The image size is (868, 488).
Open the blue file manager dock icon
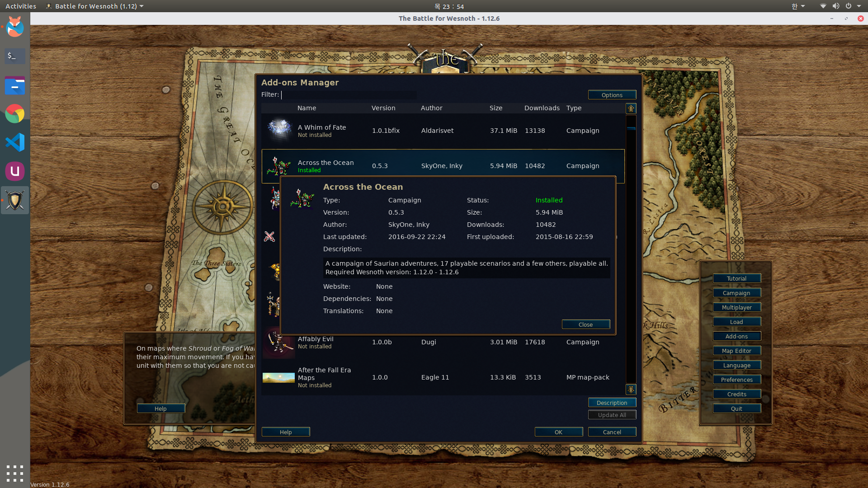coord(15,85)
